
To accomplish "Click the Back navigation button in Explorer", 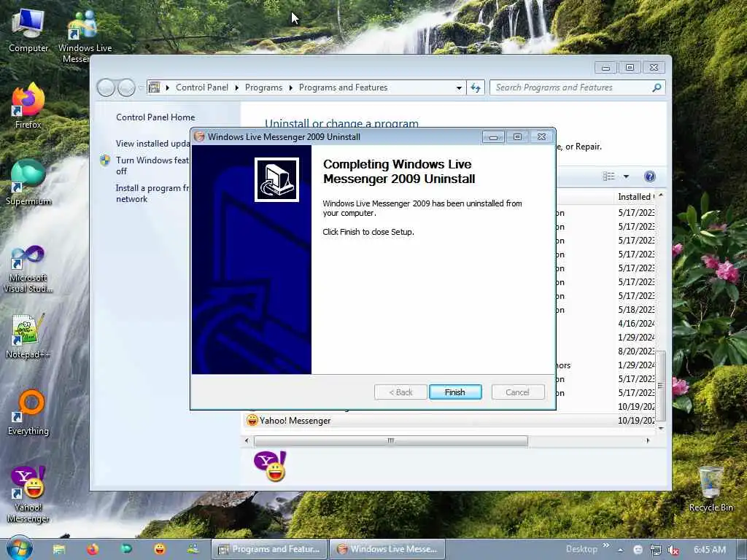I will click(107, 87).
